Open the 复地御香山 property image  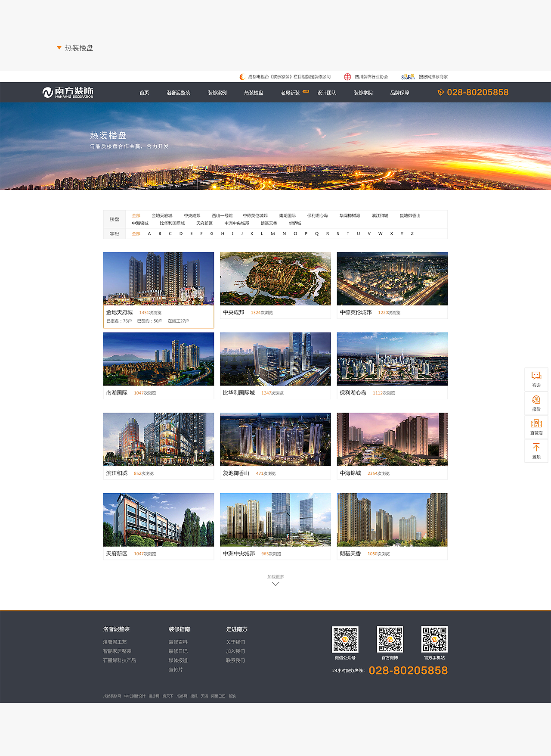click(x=275, y=439)
